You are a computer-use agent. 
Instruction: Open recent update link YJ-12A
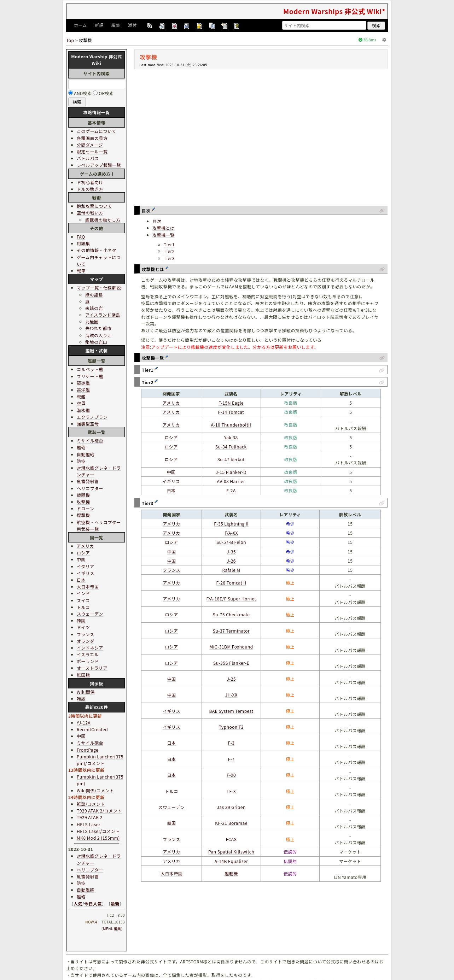(x=83, y=723)
